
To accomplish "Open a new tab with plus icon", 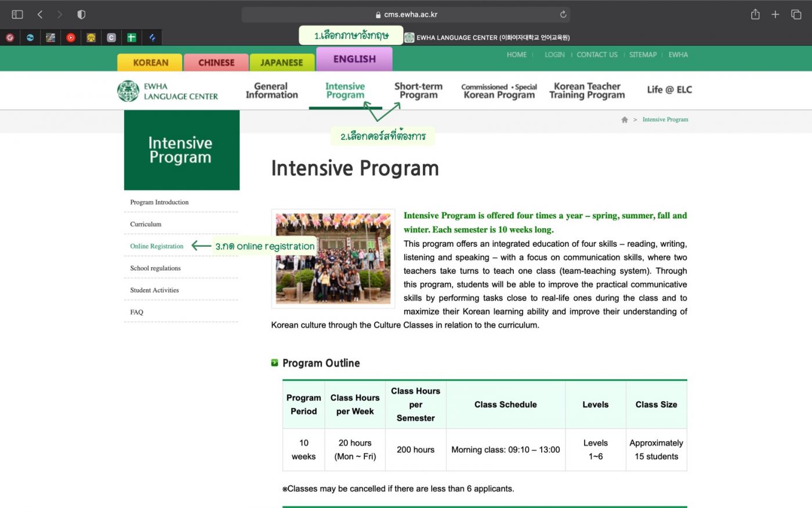I will tap(775, 15).
